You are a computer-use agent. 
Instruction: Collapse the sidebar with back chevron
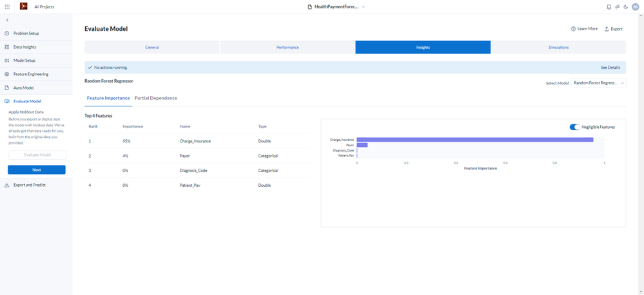(7, 20)
